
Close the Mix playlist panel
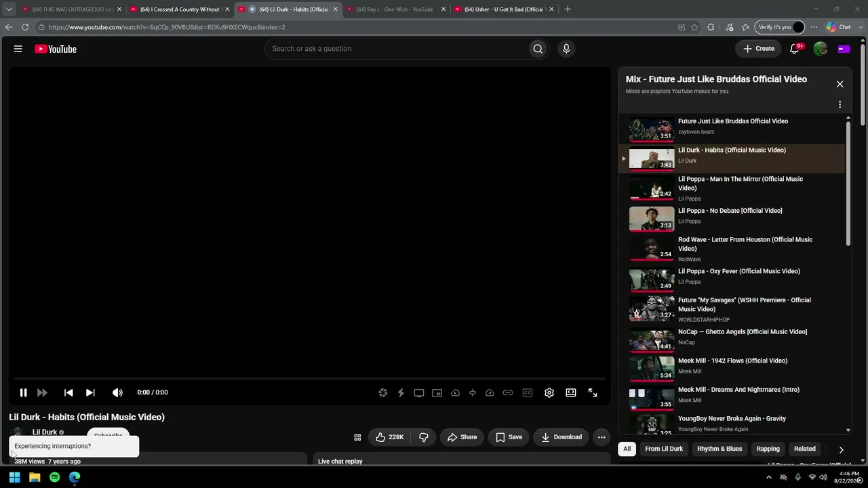point(840,84)
